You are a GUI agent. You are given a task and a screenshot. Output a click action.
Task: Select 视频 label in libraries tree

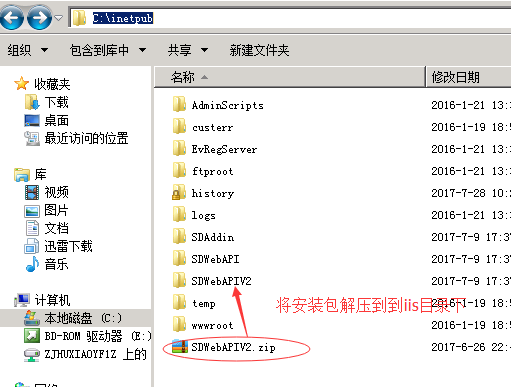pos(56,192)
